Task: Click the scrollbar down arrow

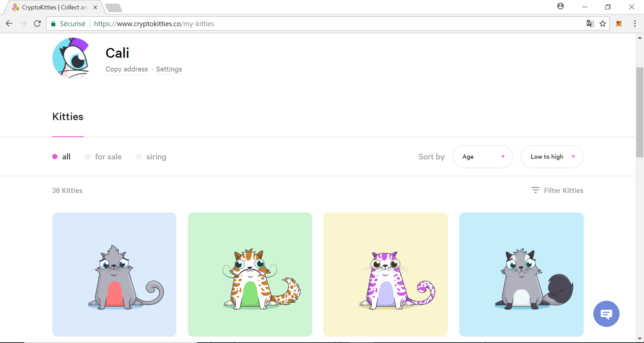Action: coord(640,338)
